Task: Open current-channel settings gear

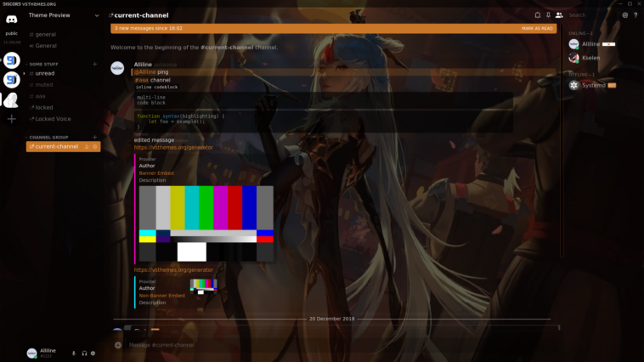Action: (x=95, y=147)
